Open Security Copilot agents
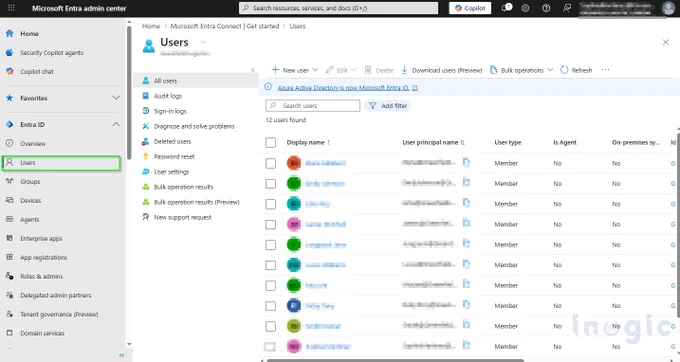Screen dimensions: 680x362 tap(52, 52)
